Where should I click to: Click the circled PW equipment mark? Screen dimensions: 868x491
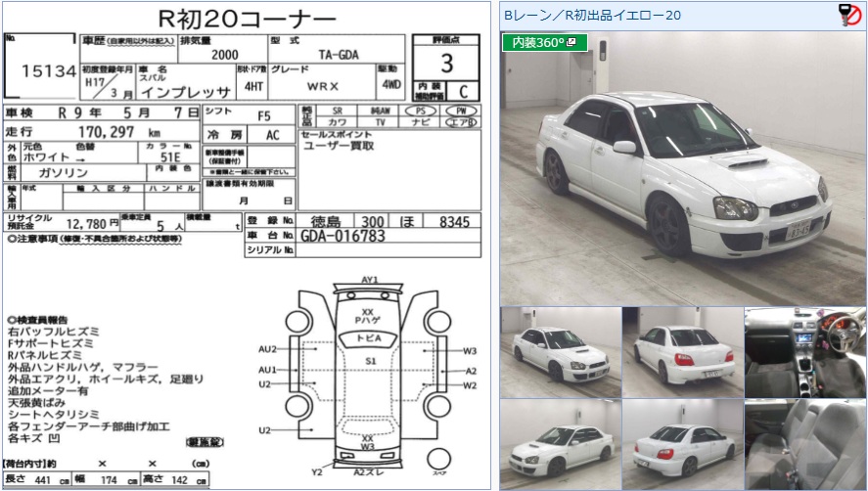[460, 112]
